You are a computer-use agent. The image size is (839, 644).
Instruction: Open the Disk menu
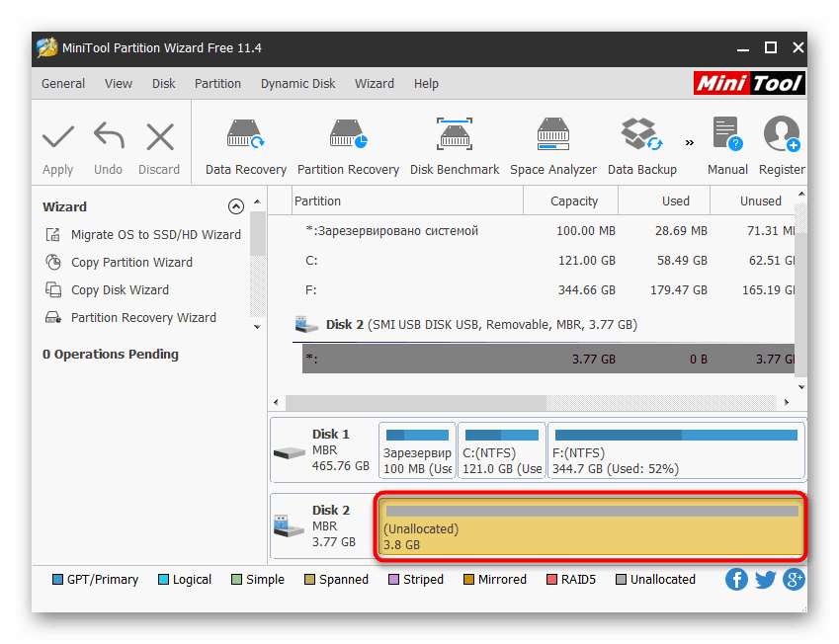point(163,83)
